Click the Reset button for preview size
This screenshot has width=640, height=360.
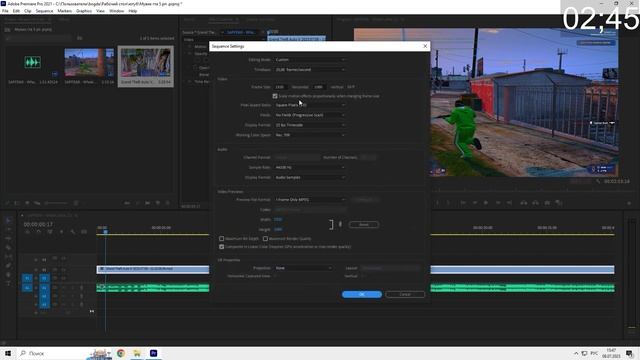[x=364, y=224]
